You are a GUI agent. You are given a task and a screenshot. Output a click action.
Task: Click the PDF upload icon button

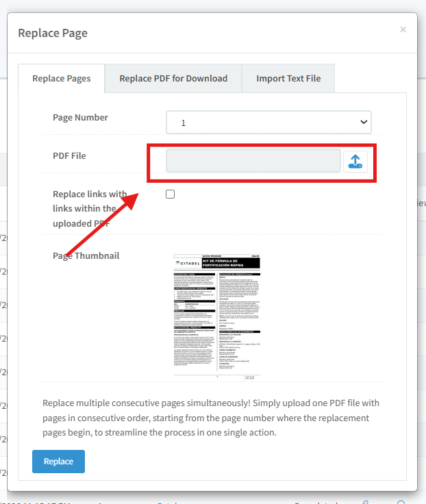(x=355, y=161)
